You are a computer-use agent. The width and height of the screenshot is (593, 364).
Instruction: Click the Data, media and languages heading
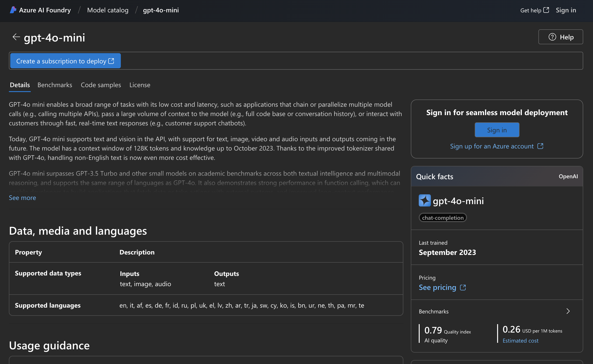78,231
